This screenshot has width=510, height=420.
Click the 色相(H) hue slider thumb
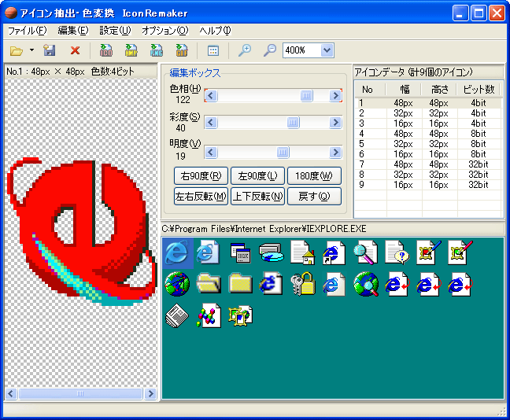[x=306, y=96]
